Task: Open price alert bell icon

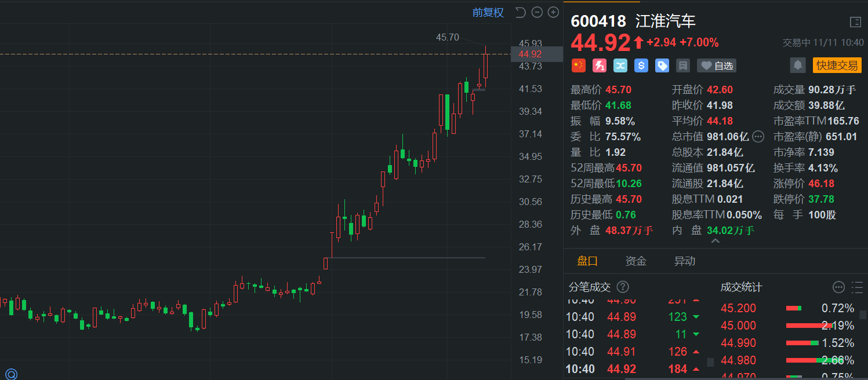Action: pyautogui.click(x=798, y=65)
